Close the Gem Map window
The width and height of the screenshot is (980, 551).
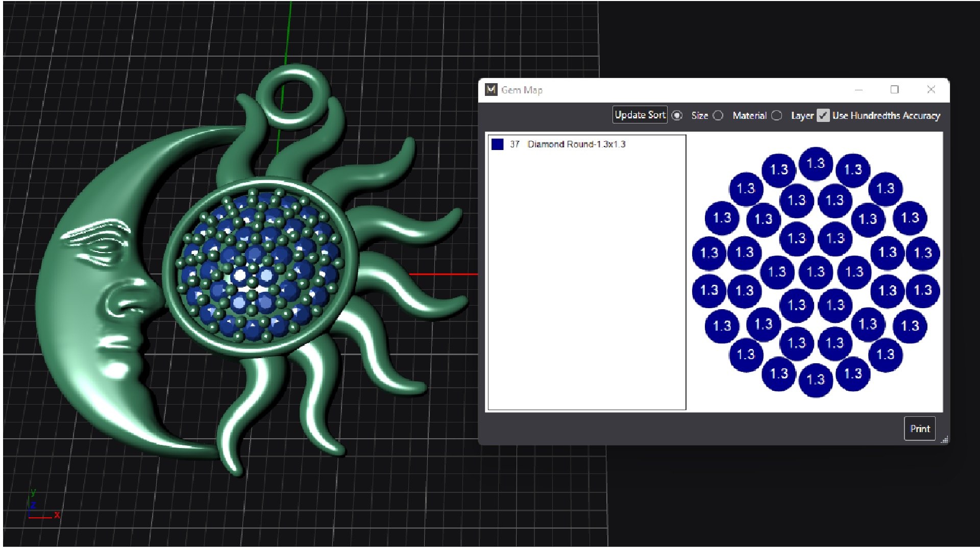931,90
